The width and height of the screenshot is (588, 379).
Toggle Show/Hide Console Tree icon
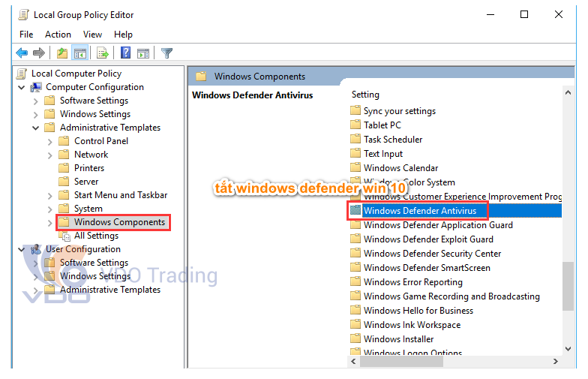(x=79, y=53)
